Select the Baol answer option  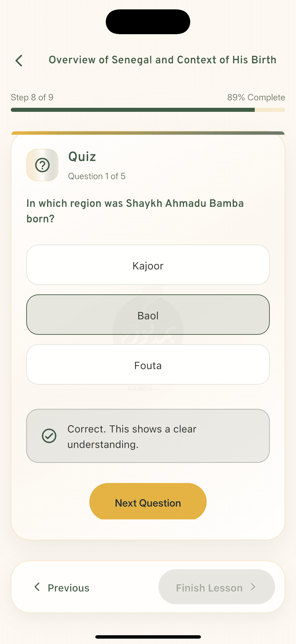click(148, 315)
